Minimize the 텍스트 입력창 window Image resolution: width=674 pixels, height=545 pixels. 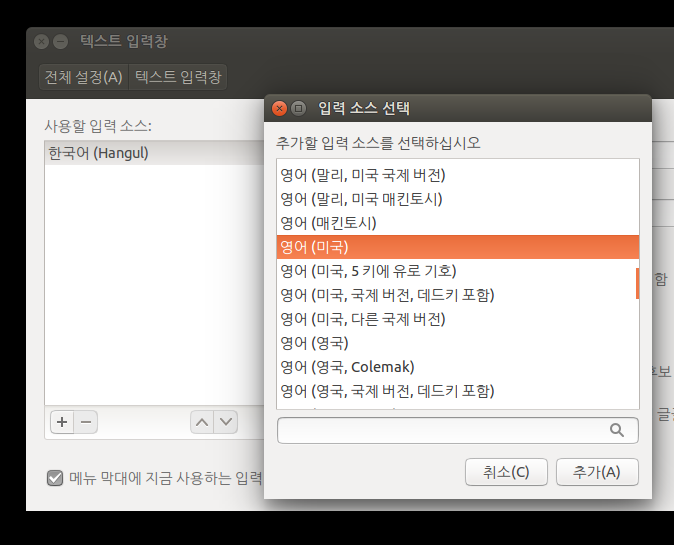61,42
